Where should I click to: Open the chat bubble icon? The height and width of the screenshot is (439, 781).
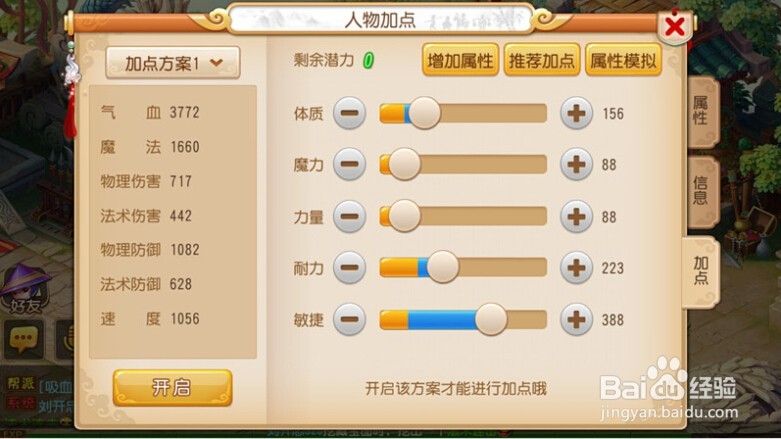[x=23, y=340]
